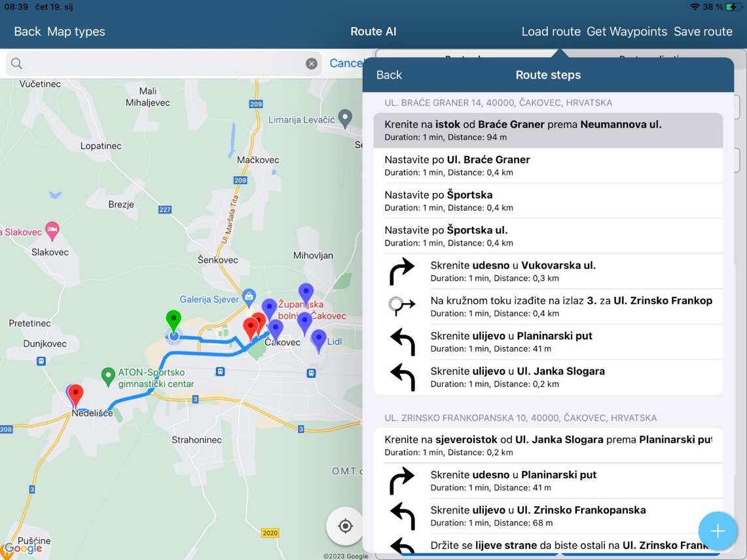Screen dimensions: 747x560
Task: Tap the Galerija Sjever shopping marker
Action: [x=249, y=297]
